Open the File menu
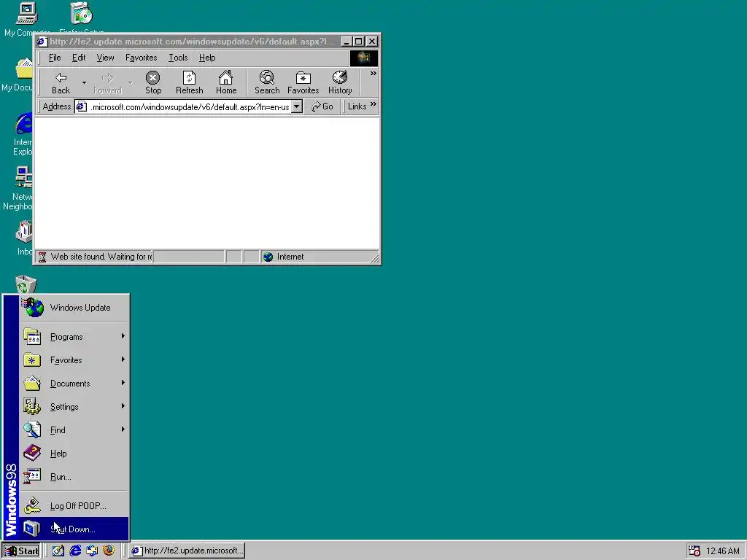The image size is (747, 560). pos(55,58)
